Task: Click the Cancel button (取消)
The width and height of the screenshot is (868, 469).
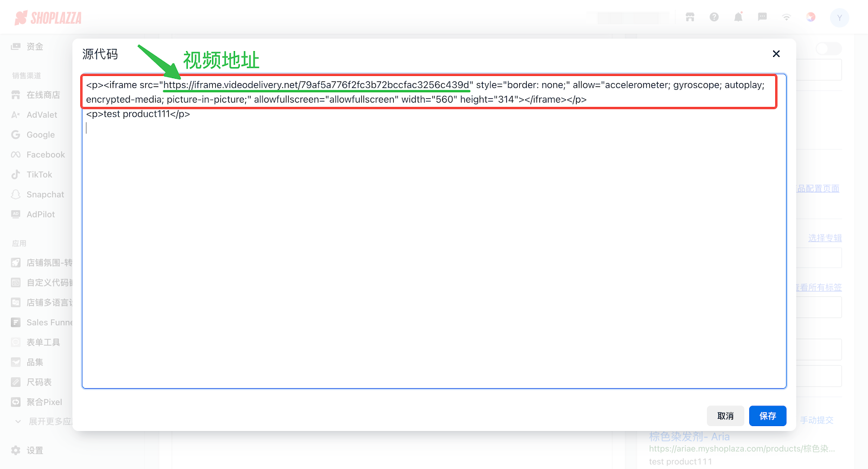Action: (725, 416)
